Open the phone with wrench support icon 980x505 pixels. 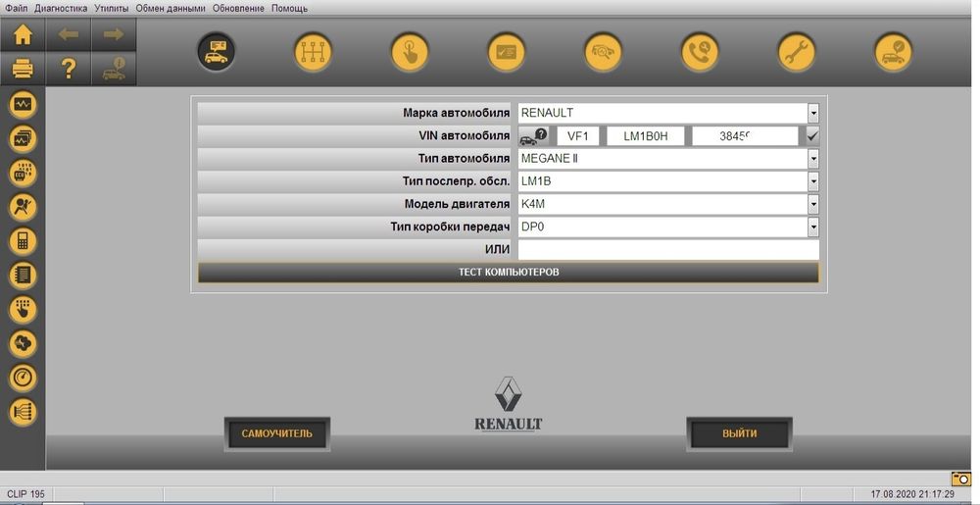click(700, 52)
